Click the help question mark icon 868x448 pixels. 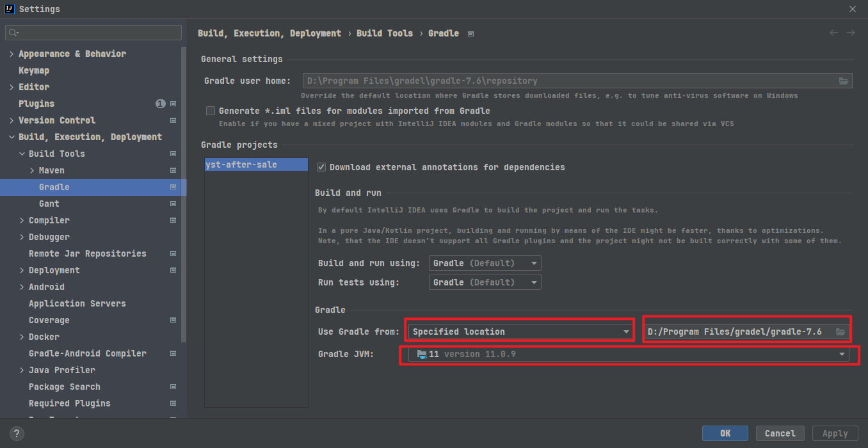pyautogui.click(x=17, y=433)
